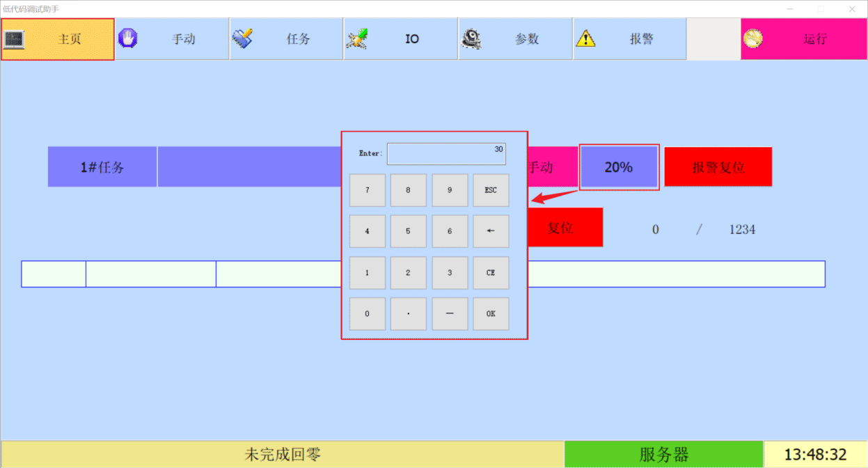Tap keypad digit 0
This screenshot has height=468, width=868.
pos(367,314)
